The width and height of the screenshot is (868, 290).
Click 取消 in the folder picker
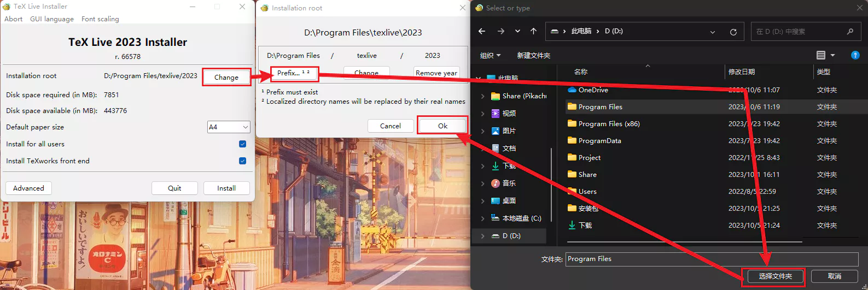click(834, 276)
